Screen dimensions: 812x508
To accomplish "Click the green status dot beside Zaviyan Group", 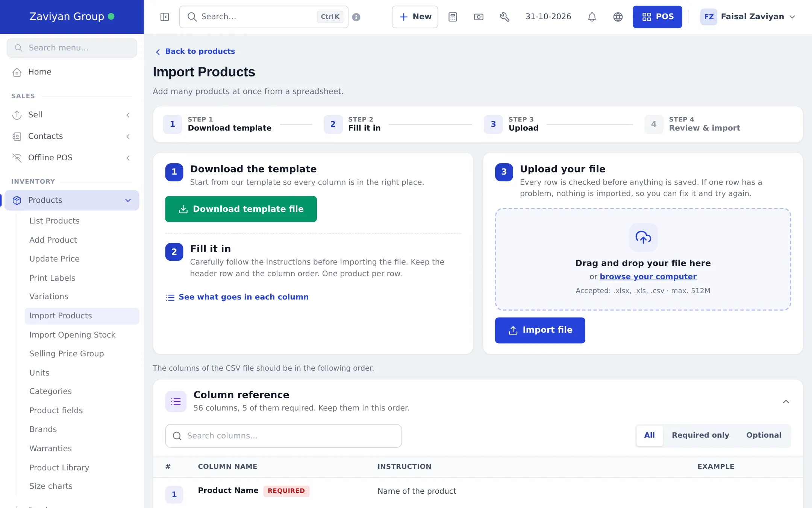I will 111,17.
